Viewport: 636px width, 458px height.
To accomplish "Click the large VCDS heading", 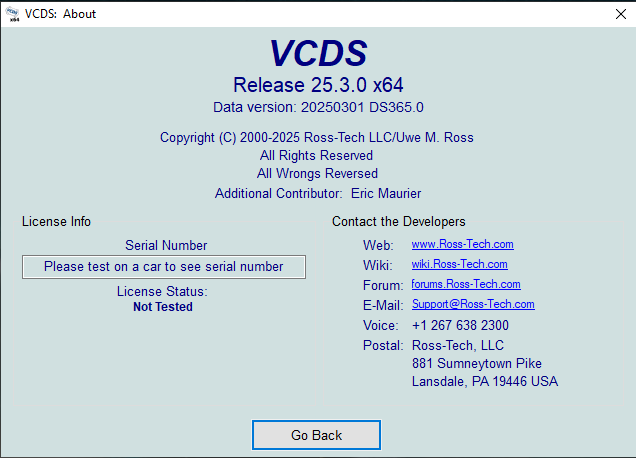I will (318, 53).
